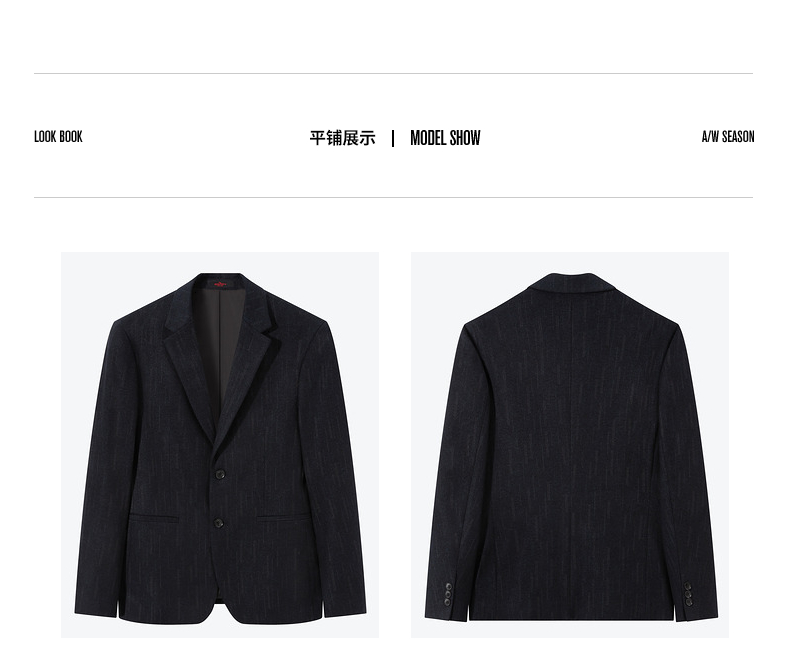Viewport: 790px width, 647px height.
Task: Click the welt pocket on the front view's right side
Action: click(284, 516)
